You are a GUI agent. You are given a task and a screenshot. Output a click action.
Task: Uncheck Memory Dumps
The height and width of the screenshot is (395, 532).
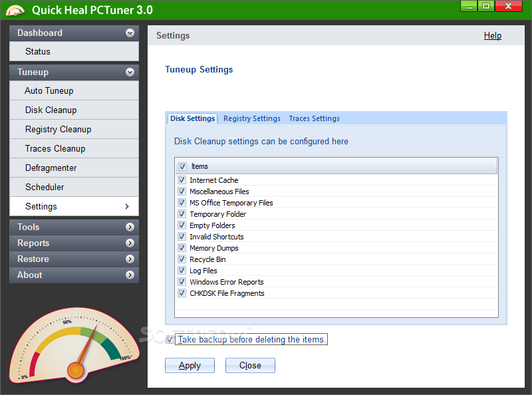pyautogui.click(x=182, y=248)
